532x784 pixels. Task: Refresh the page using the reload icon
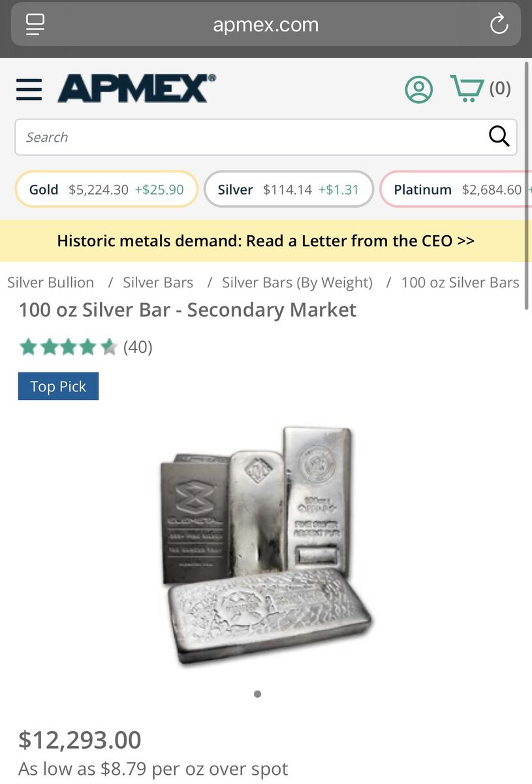point(499,24)
